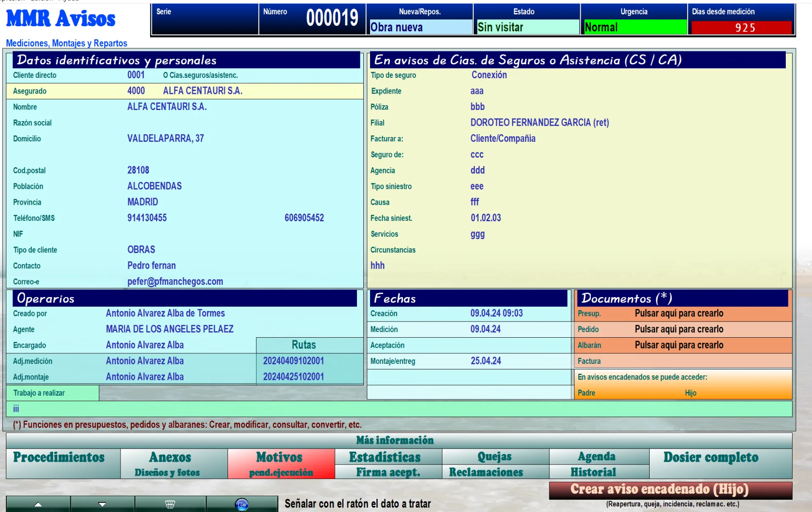Click the mobile number 606905452
The width and height of the screenshot is (812, 512).
click(304, 218)
